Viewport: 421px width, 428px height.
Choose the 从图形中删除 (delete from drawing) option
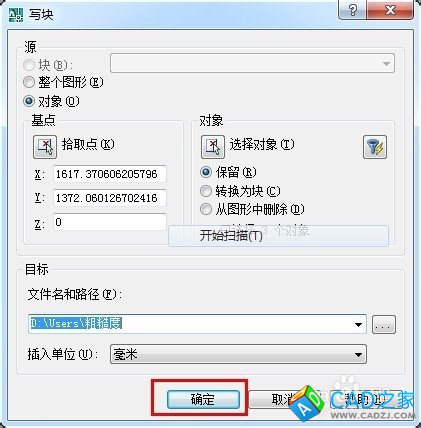coord(206,209)
